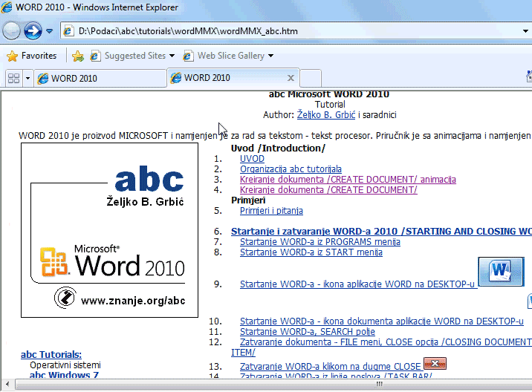This screenshot has height=392, width=532.
Task: Click the red CLOSE button image
Action: pyautogui.click(x=435, y=364)
